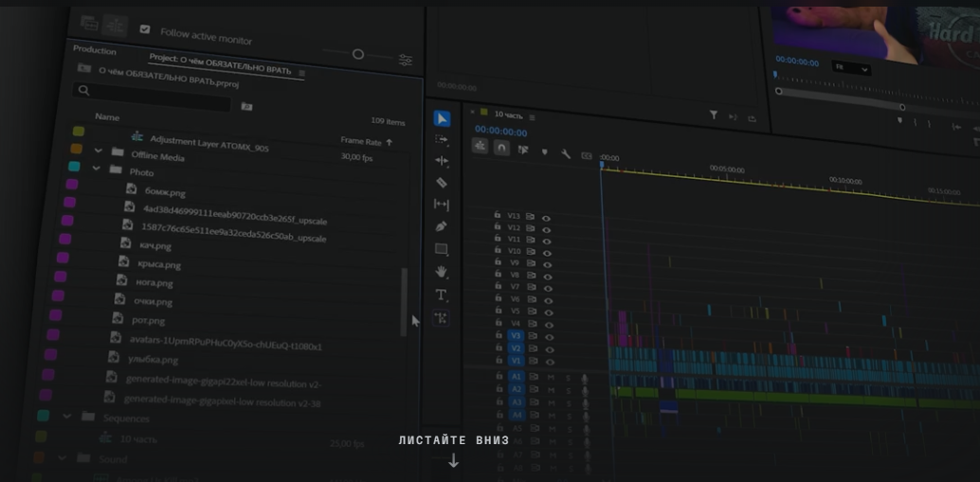The image size is (980, 482).
Task: Hide track V10 with its eye icon
Action: tap(547, 254)
